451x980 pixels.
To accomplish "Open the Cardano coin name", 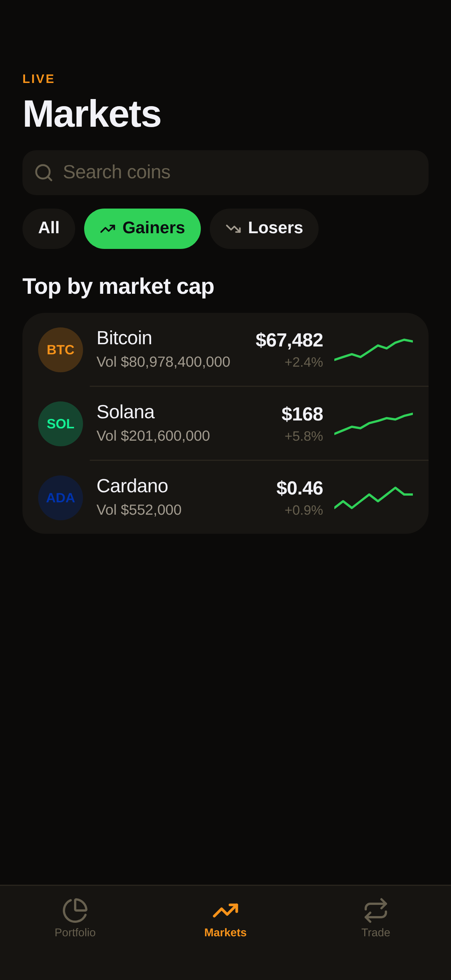I will click(x=132, y=486).
